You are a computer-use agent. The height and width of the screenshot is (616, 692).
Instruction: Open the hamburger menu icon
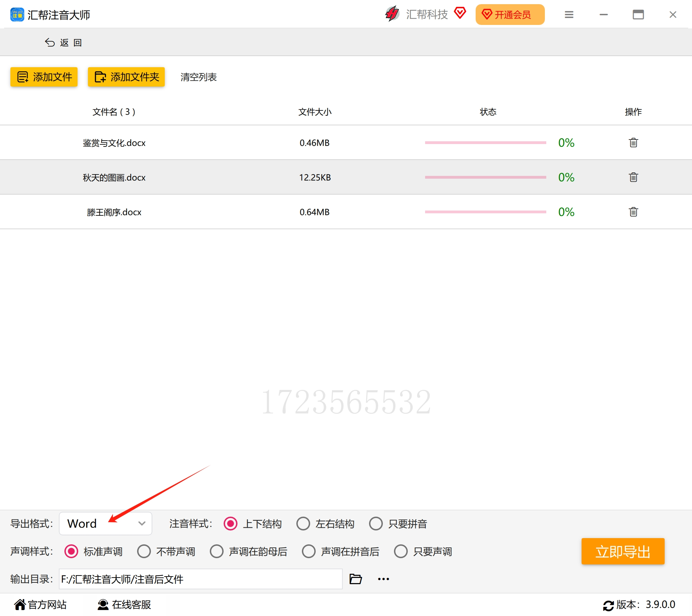click(x=569, y=15)
